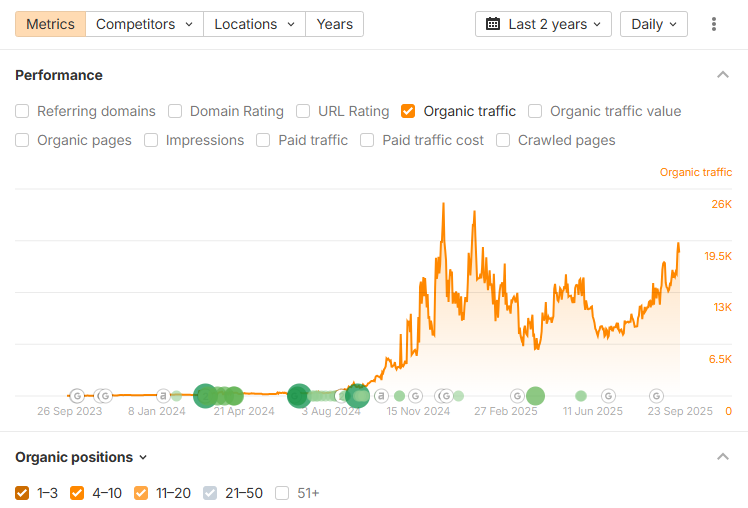The width and height of the screenshot is (748, 508).
Task: Open the Daily interval dropdown
Action: pyautogui.click(x=653, y=24)
